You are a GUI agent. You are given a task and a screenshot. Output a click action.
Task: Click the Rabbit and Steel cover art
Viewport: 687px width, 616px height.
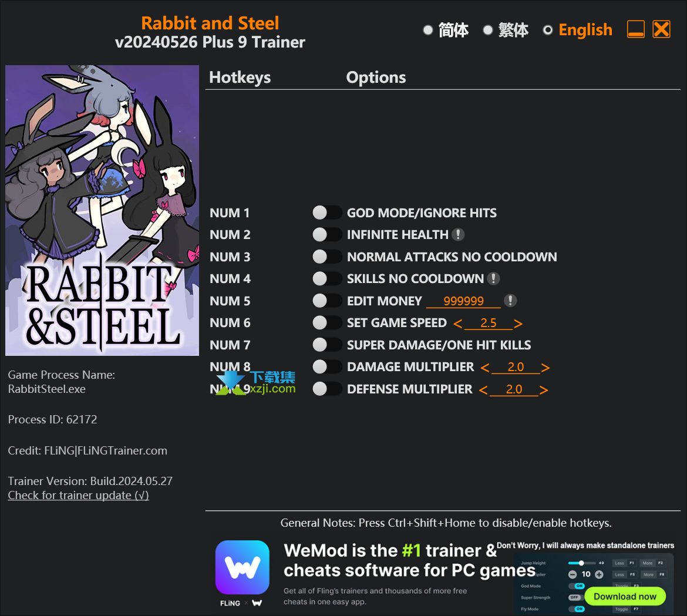pos(102,210)
